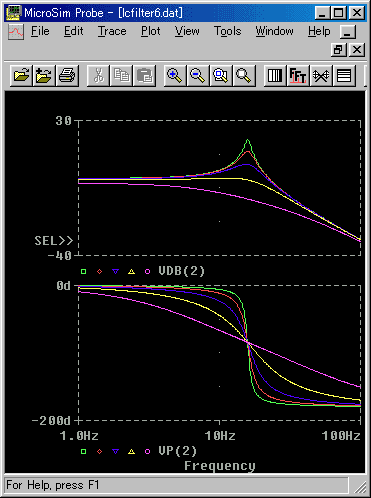Click the Zoom Out magnifier icon
This screenshot has height=498, width=371.
click(x=198, y=75)
